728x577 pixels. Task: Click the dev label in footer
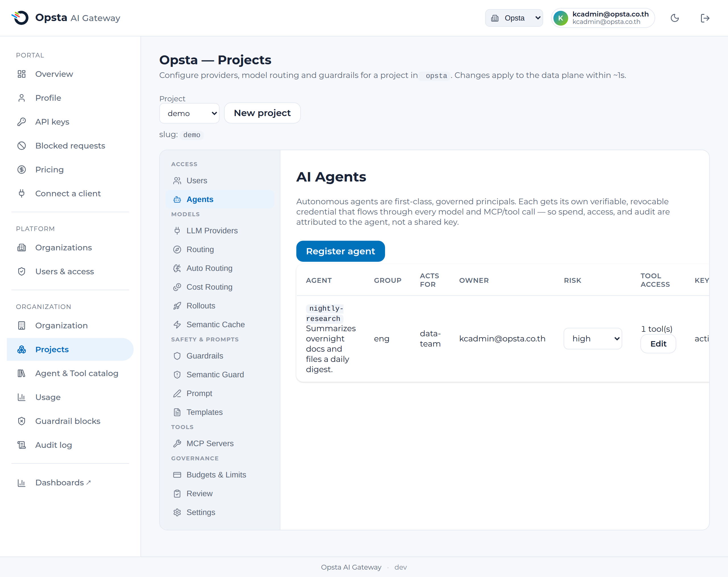click(x=400, y=567)
